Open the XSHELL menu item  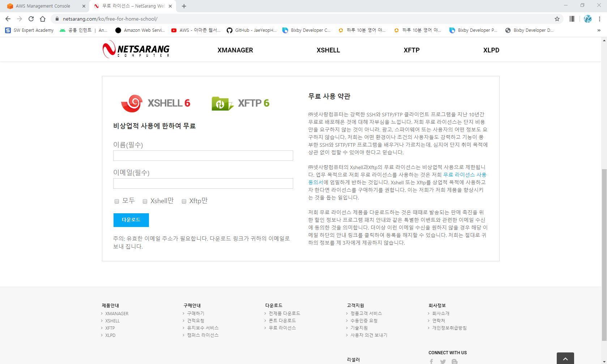click(328, 50)
